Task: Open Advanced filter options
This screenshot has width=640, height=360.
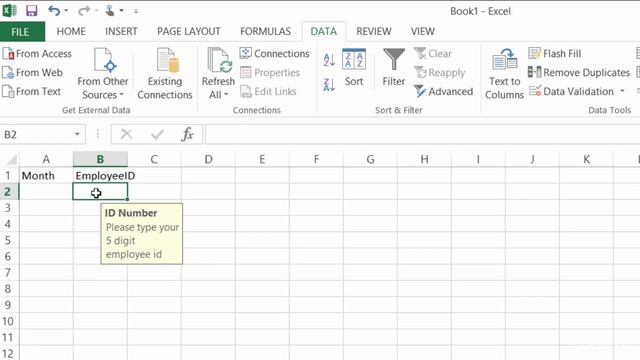Action: tap(444, 91)
